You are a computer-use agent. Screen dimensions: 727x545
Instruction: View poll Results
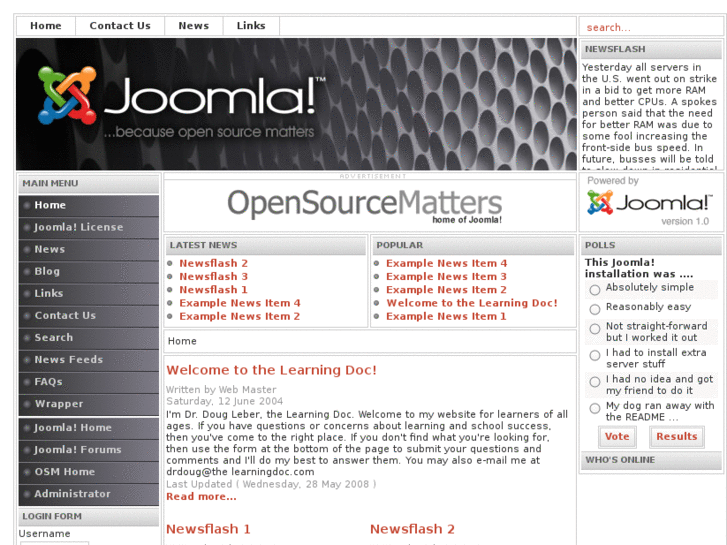click(677, 437)
